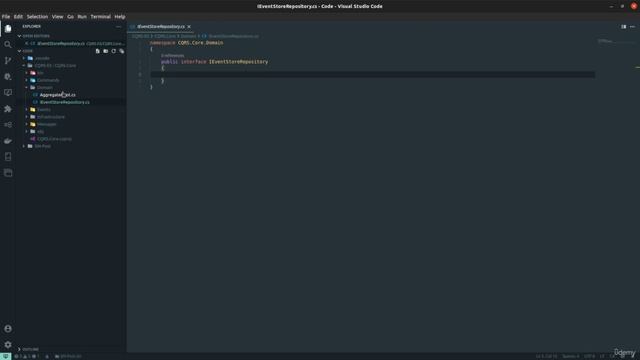Refresh the explorer tree
Screen dimensions: 640x360
pyautogui.click(x=113, y=51)
